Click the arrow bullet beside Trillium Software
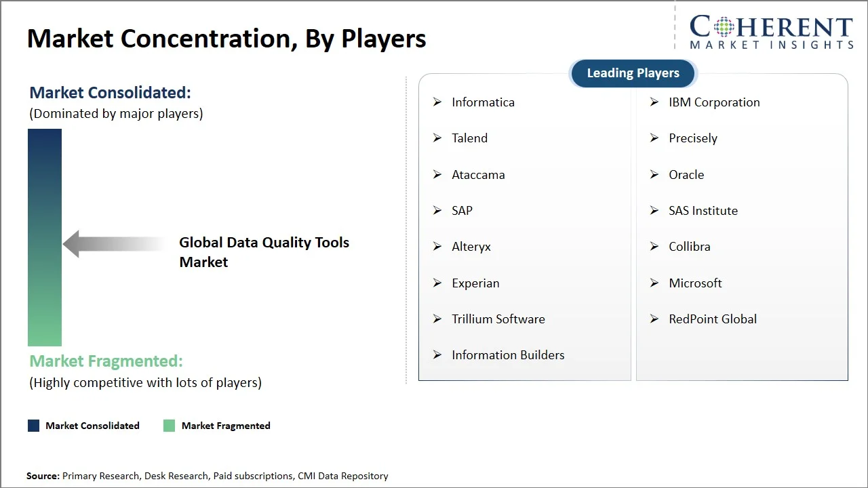This screenshot has width=868, height=488. pyautogui.click(x=437, y=319)
